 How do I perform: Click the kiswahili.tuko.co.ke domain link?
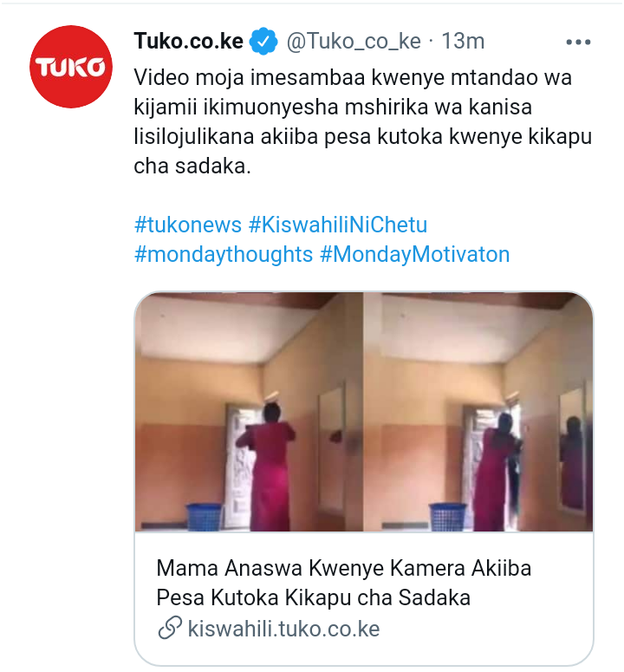(x=283, y=629)
